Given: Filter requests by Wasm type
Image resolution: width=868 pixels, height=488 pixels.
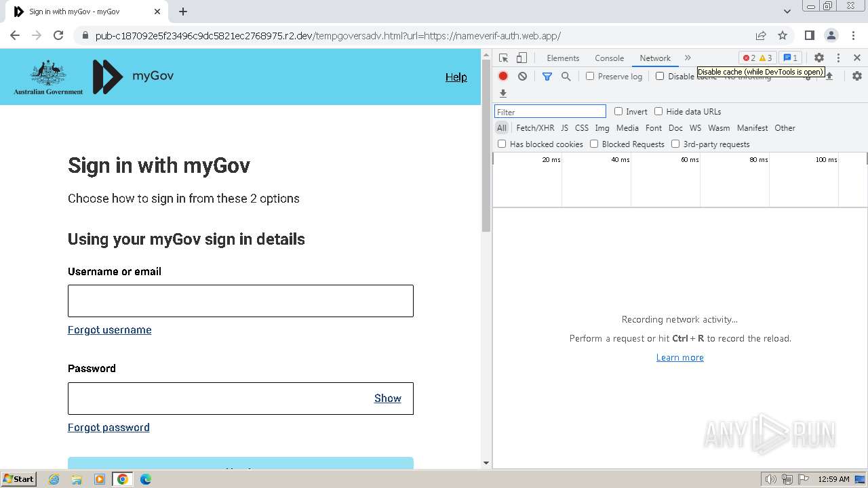Looking at the screenshot, I should point(719,128).
